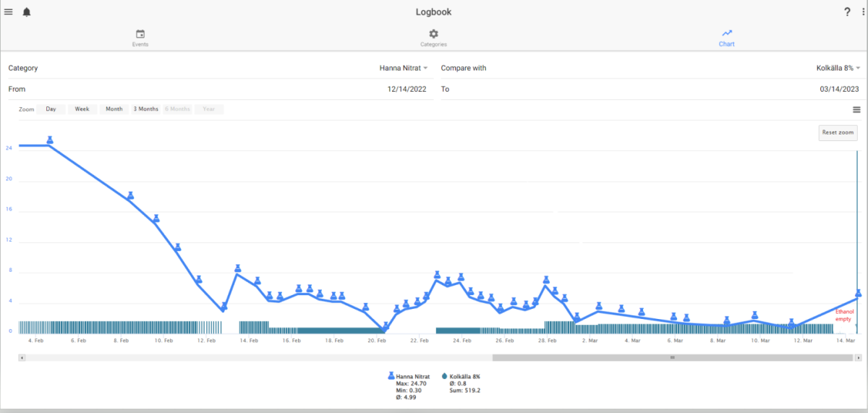Viewport: 868px width, 413px height.
Task: Open the chart context menu icon
Action: pyautogui.click(x=856, y=109)
